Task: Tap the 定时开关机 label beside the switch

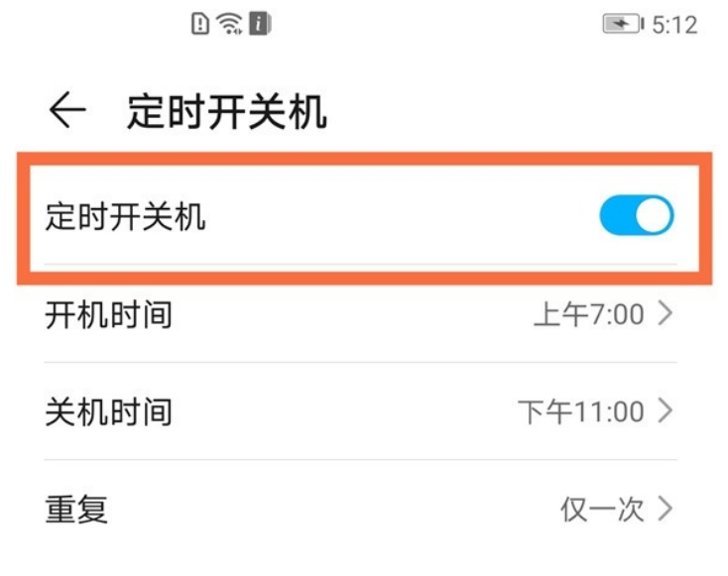Action: (126, 216)
